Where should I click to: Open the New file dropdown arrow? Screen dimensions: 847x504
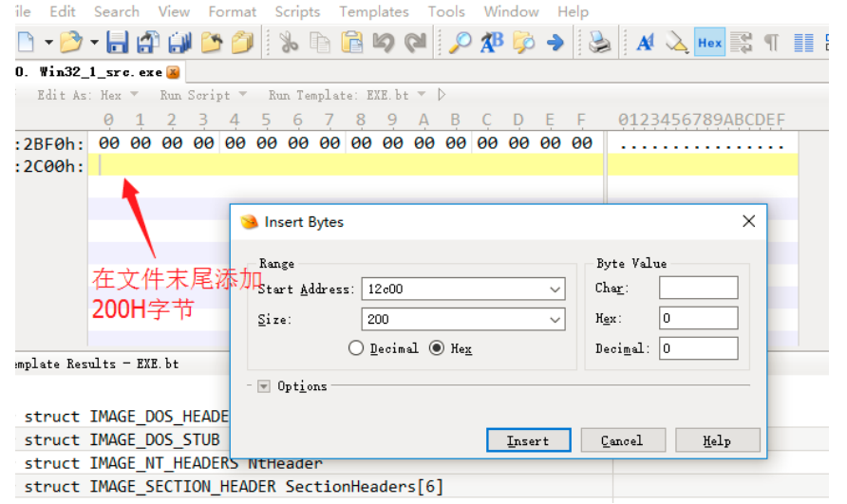click(48, 42)
